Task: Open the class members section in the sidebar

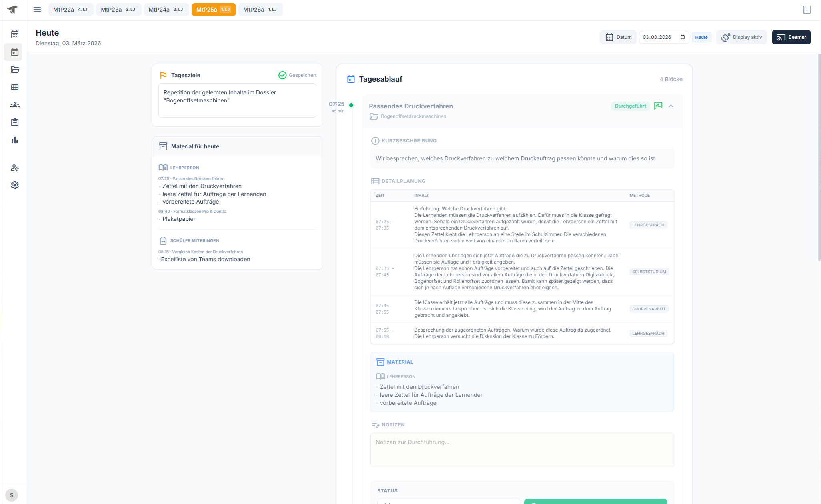Action: coord(14,105)
